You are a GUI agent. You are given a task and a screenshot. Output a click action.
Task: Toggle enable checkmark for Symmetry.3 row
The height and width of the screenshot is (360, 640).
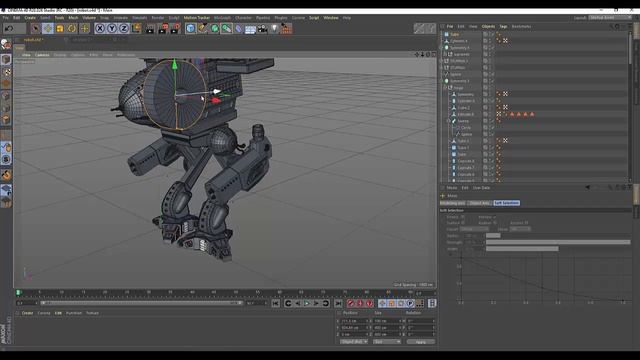click(492, 81)
